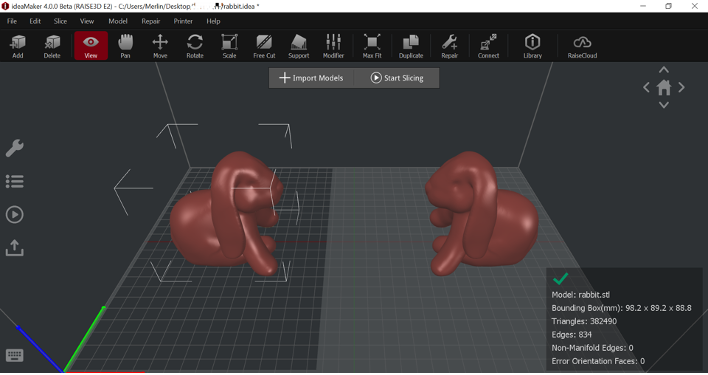Duplicate the selected rabbit model
708x375 pixels.
point(411,46)
